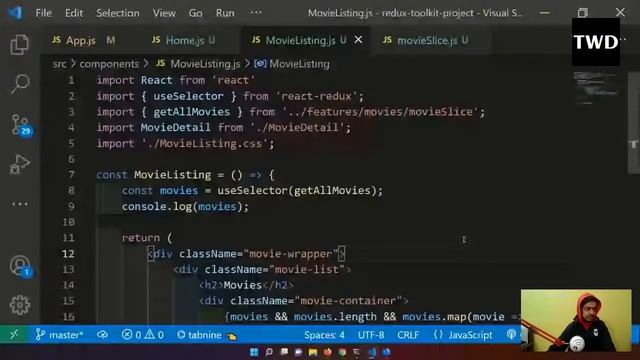Open the Explorer view in activity bar

[19, 45]
